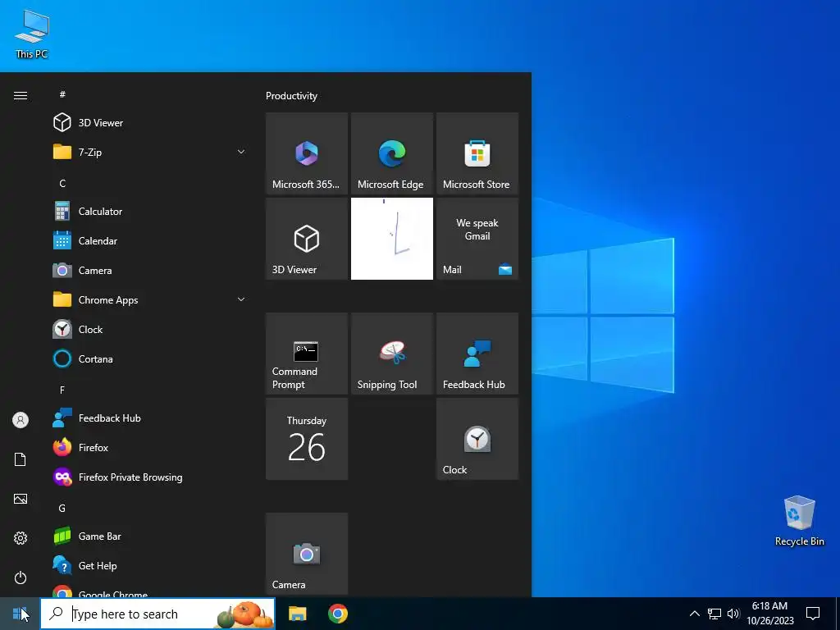Open the white sketch live tile

click(x=391, y=239)
